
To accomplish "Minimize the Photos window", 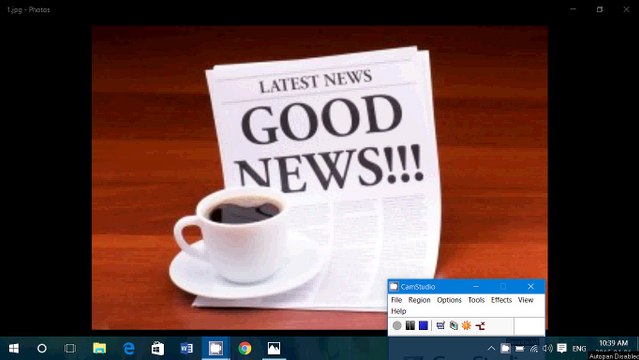I will 573,9.
